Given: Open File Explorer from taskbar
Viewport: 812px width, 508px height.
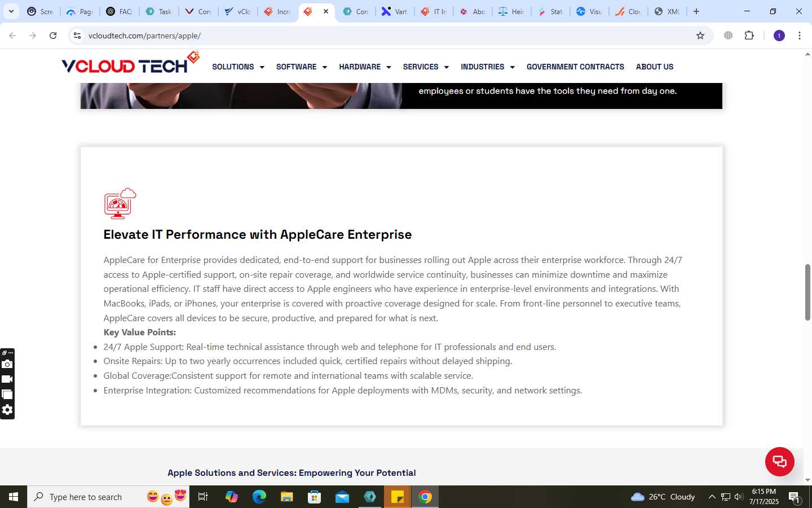Looking at the screenshot, I should pos(287,497).
